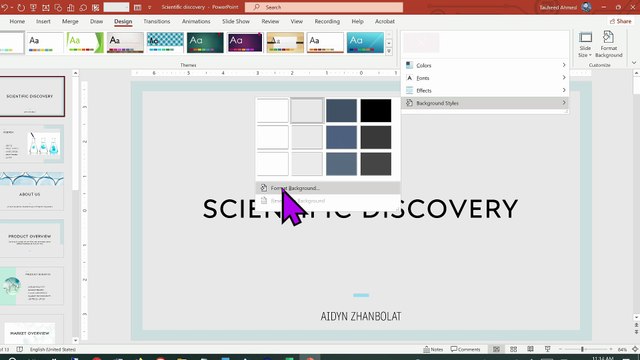The image size is (640, 360).
Task: Select bottom-row dark gray background style
Action: [x=376, y=164]
